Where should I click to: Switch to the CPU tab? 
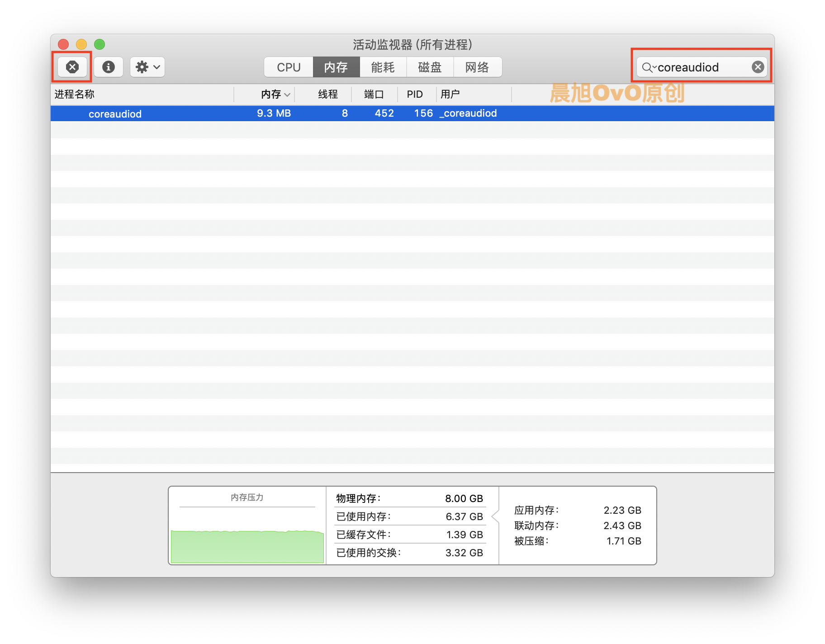(x=289, y=67)
